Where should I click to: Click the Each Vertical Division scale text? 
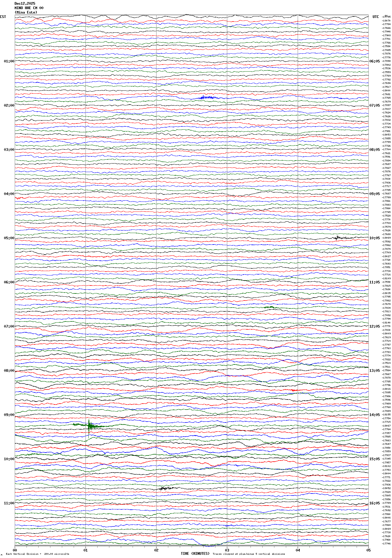click(x=37, y=554)
